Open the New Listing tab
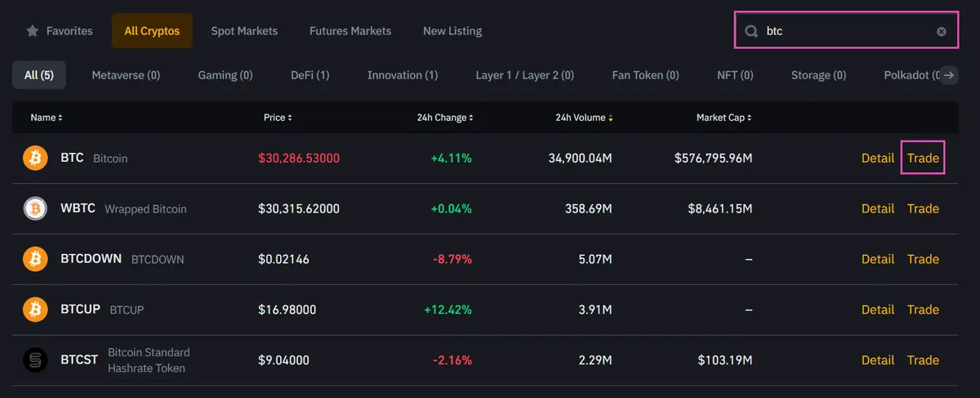Screen dimensions: 980x398 click(x=452, y=31)
